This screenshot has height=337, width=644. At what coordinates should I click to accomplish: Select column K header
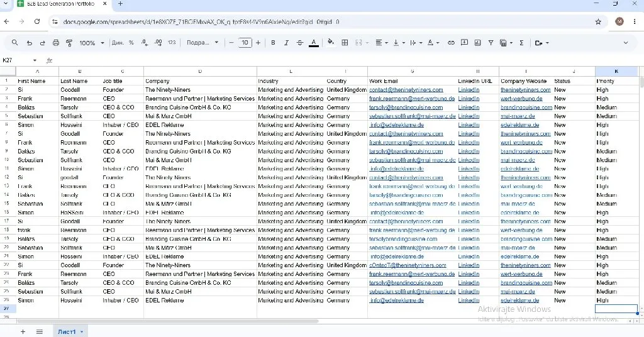coord(616,72)
